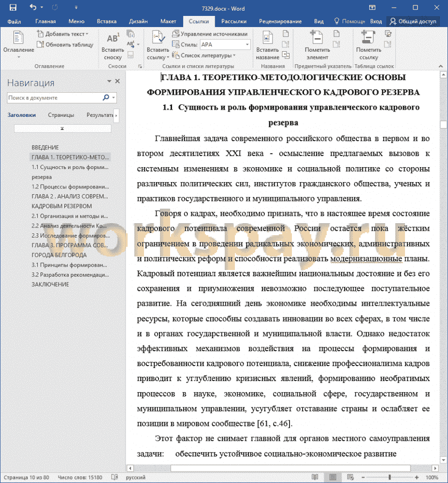The height and width of the screenshot is (483, 448).
Task: Jump to the beginning bar in headings list
Action: (62, 129)
